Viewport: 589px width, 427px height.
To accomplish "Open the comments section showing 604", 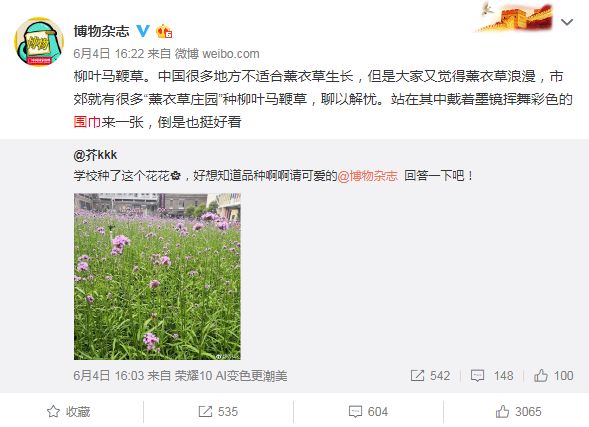I will click(368, 412).
